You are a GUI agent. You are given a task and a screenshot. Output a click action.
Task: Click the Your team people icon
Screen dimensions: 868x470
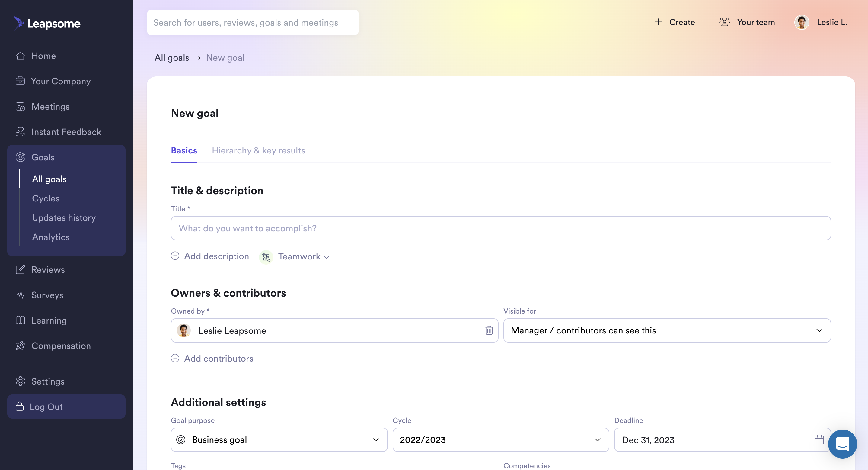point(724,22)
